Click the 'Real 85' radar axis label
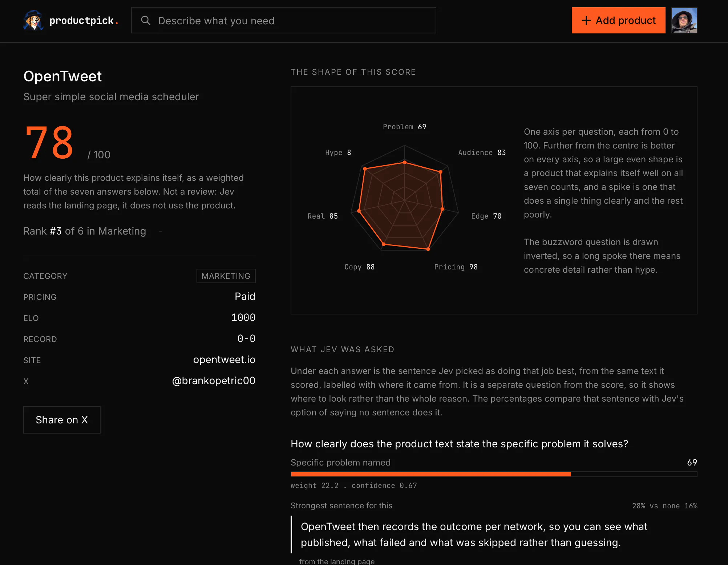The height and width of the screenshot is (565, 728). pyautogui.click(x=323, y=216)
